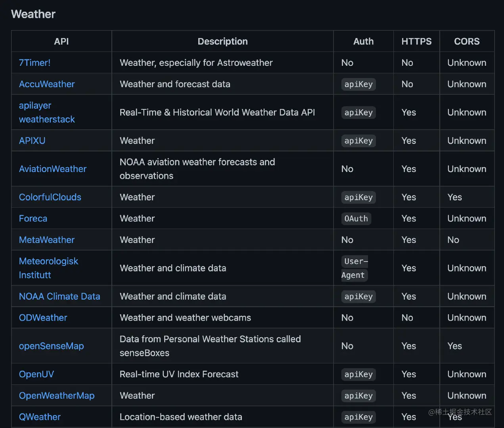Open the APIXU link

click(x=32, y=141)
